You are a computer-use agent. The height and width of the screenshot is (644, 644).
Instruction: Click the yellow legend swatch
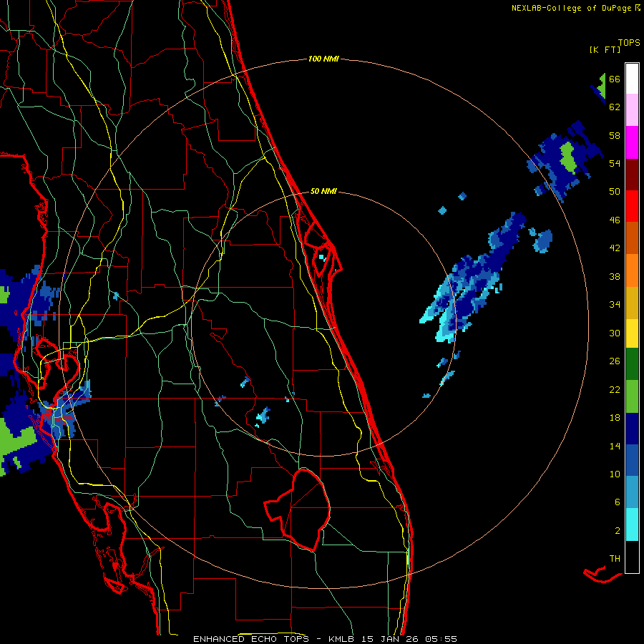point(632,333)
